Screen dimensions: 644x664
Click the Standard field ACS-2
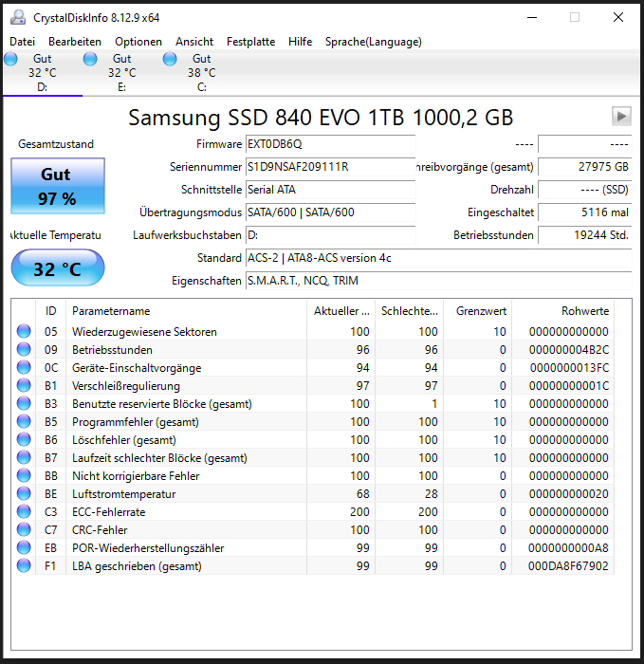(x=438, y=258)
